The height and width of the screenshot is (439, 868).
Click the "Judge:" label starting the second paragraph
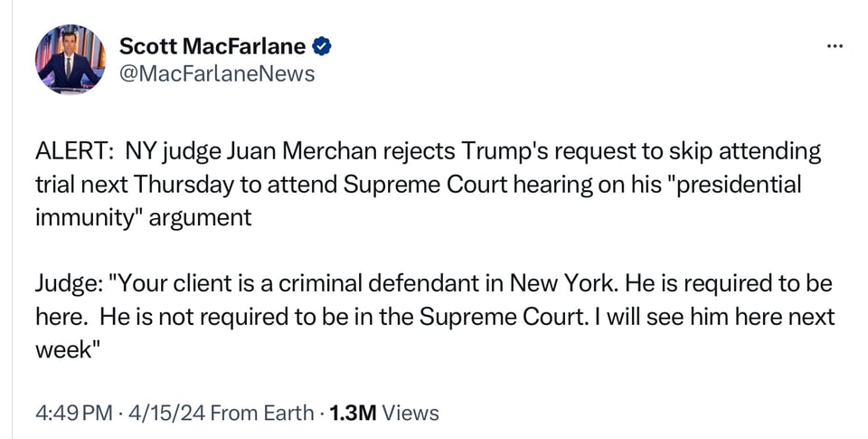point(69,284)
